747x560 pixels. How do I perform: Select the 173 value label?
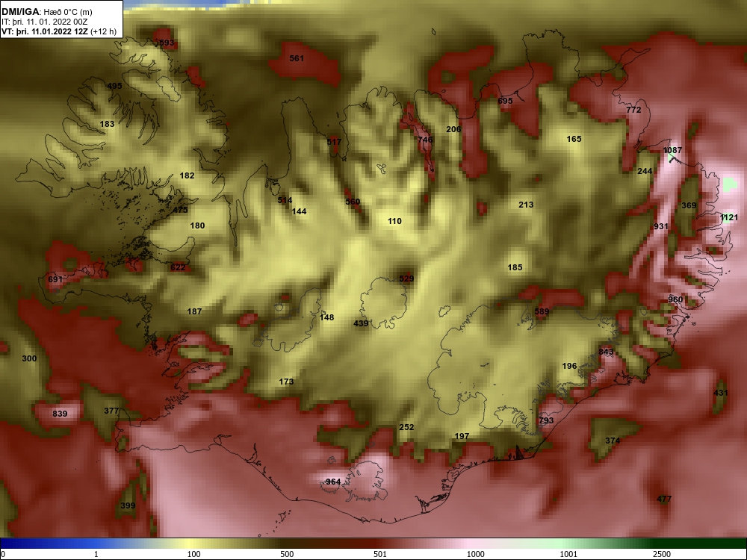286,382
